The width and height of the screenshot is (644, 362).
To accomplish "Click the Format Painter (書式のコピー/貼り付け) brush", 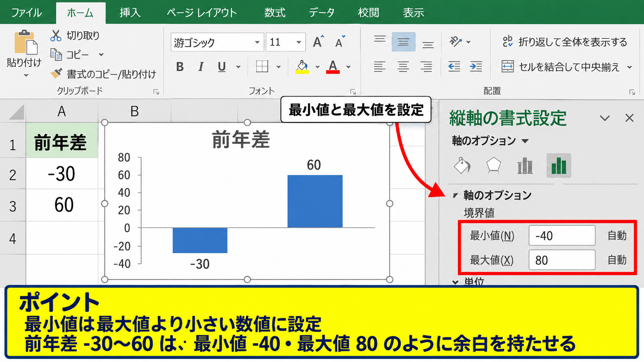I will point(56,73).
